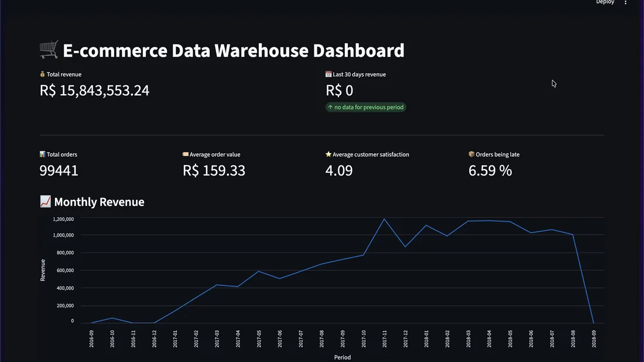Click the '6.59 %' orders late value
Viewport: 644px width, 362px height.
(x=490, y=170)
